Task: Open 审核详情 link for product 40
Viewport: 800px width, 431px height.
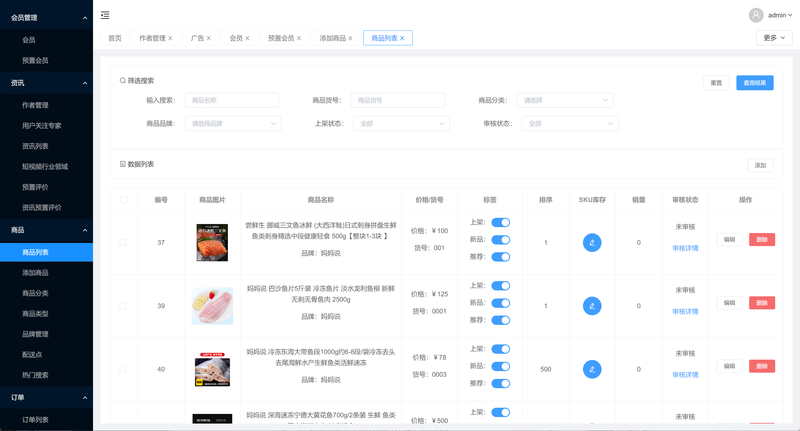Action: tap(685, 375)
